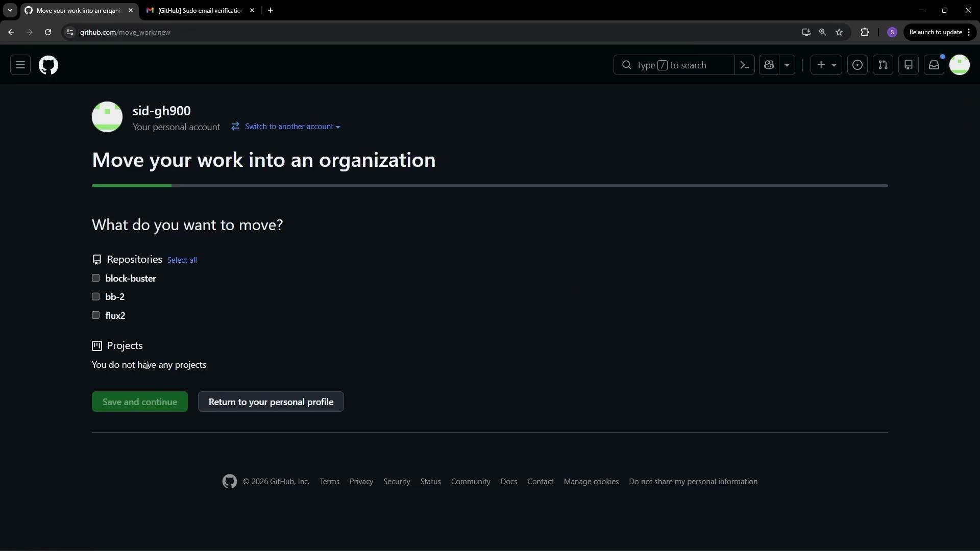Open the browser extensions puzzle icon
The width and height of the screenshot is (980, 551).
click(865, 32)
